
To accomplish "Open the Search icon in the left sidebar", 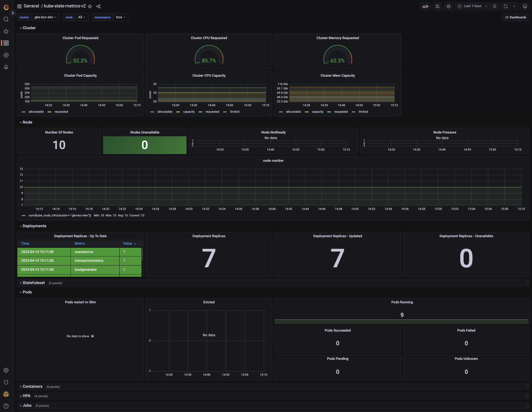I will [x=6, y=19].
